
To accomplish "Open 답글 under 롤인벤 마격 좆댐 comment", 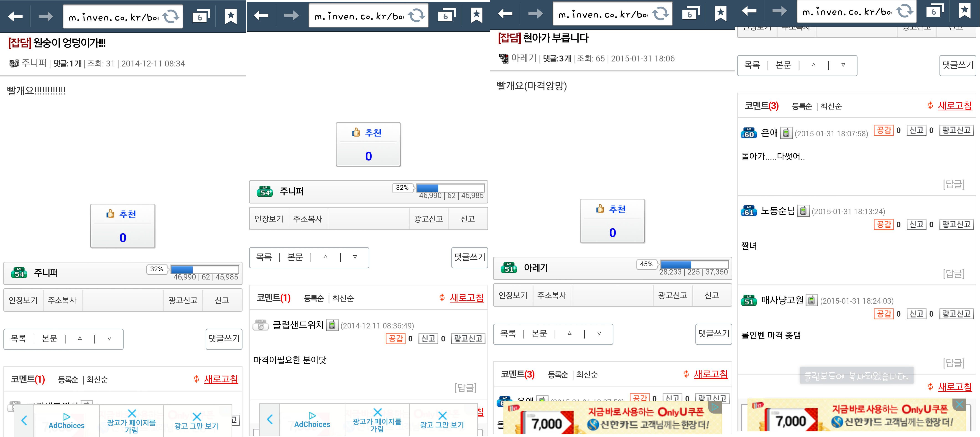I will pos(953,363).
